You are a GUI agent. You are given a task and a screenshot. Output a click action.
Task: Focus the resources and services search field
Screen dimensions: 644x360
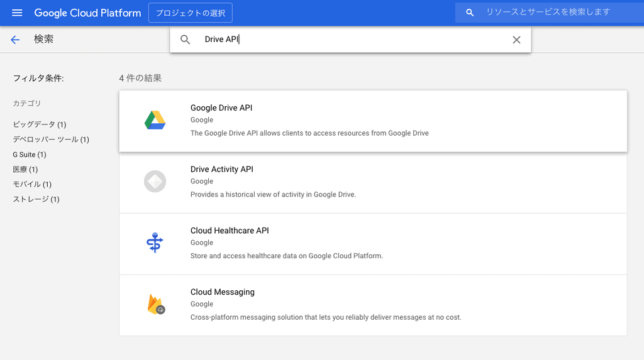point(553,12)
